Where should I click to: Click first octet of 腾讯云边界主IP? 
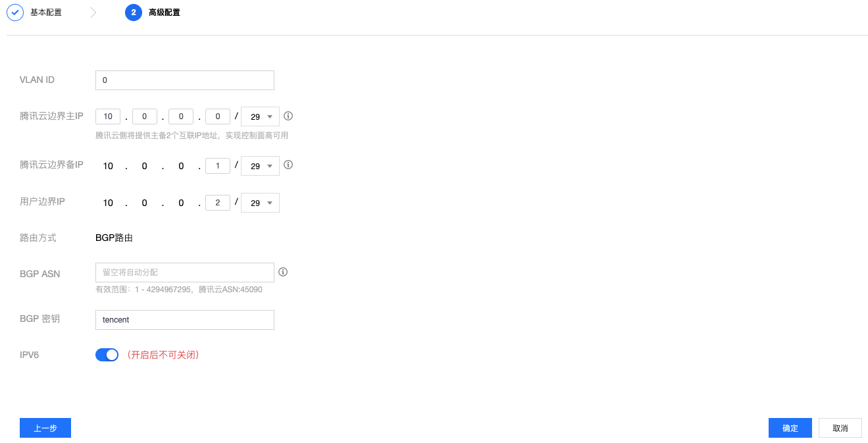tap(108, 117)
